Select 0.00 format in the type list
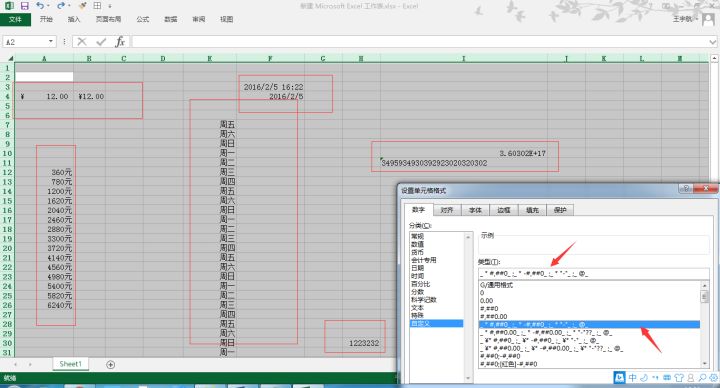 [589, 301]
